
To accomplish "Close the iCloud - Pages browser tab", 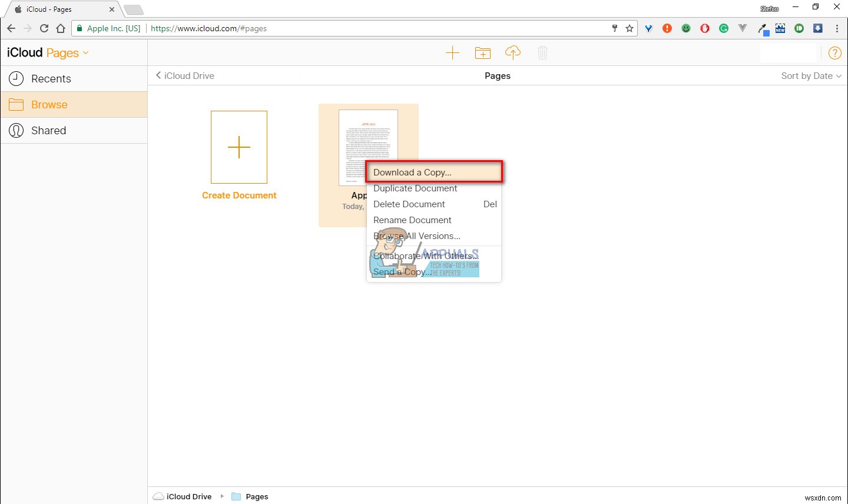I will 112,9.
